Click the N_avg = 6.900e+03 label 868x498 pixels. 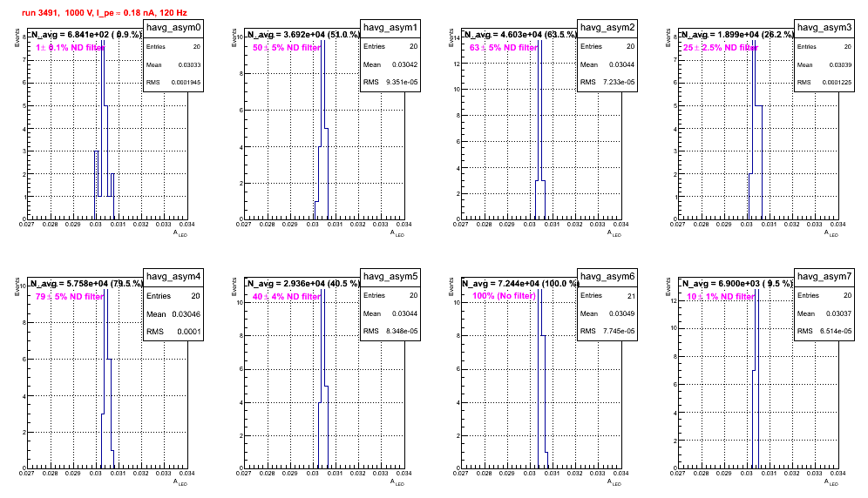[737, 283]
